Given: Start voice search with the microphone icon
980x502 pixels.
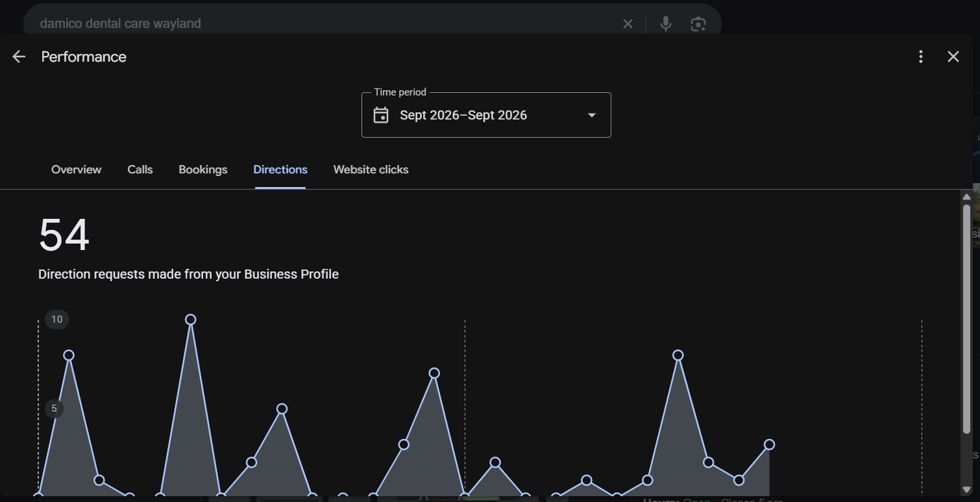Looking at the screenshot, I should click(x=665, y=24).
